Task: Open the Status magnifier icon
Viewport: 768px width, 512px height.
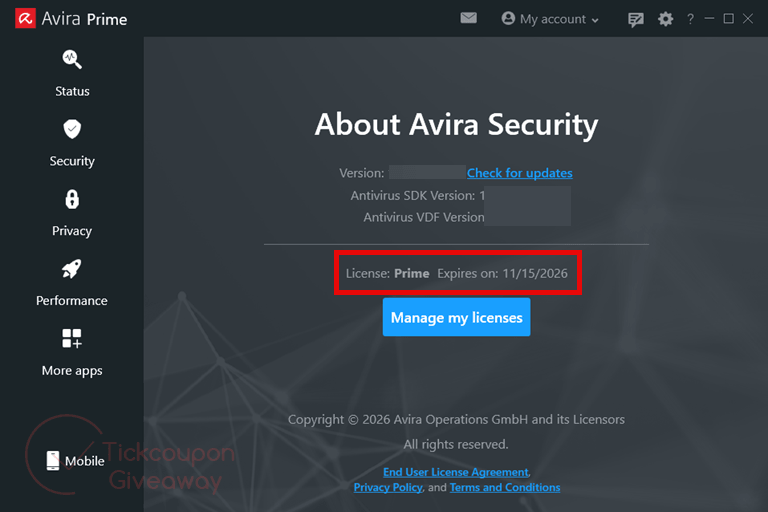Action: coord(72,59)
